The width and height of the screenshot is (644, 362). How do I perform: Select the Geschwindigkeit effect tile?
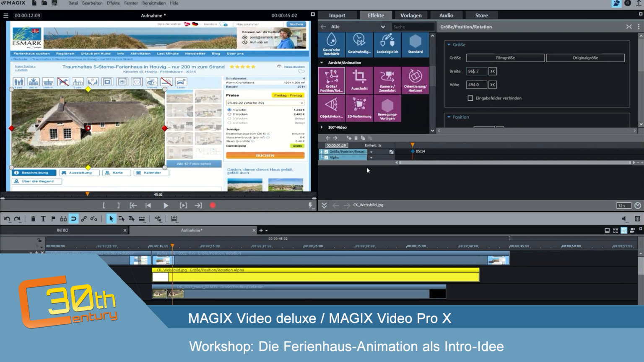359,44
